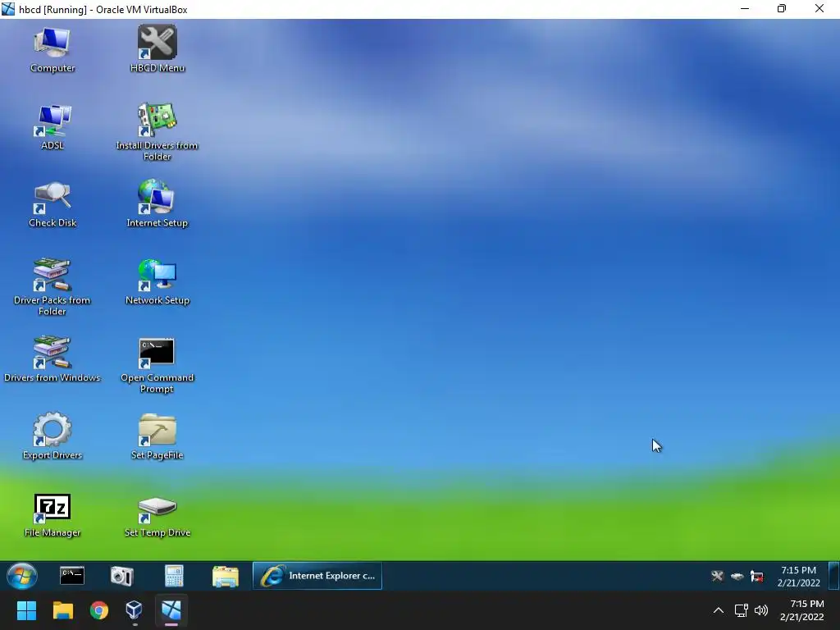Click the guest show desktop button
Screen dimensions: 840x630
(x=833, y=576)
